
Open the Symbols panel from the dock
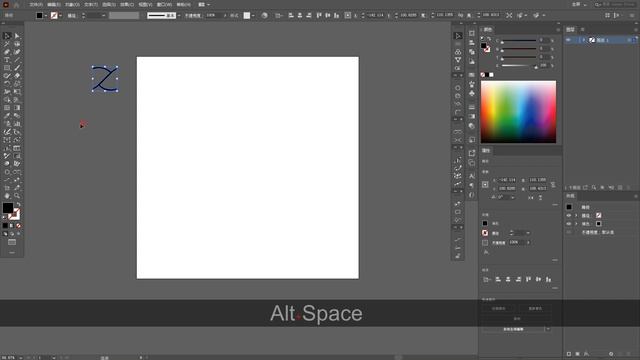(x=472, y=93)
